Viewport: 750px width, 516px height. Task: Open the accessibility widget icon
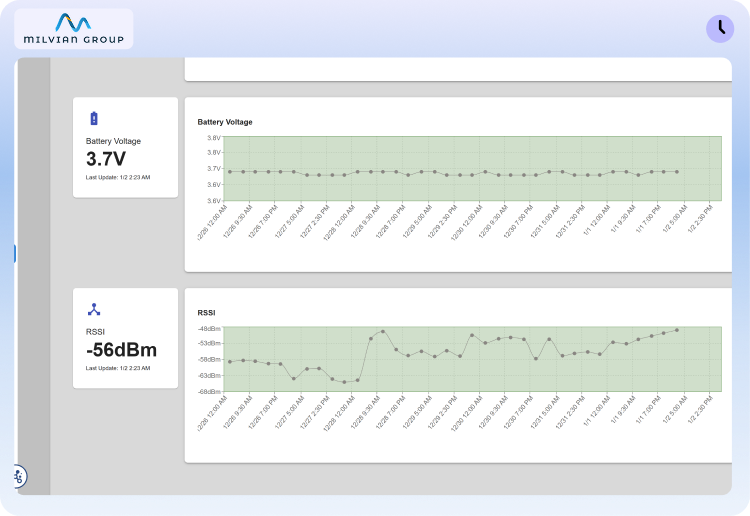click(x=19, y=476)
